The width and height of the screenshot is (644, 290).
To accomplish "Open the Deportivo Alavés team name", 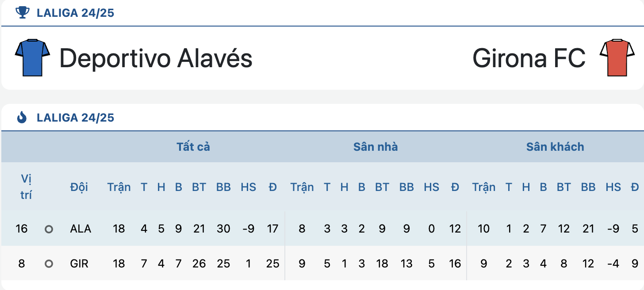I will tap(156, 58).
